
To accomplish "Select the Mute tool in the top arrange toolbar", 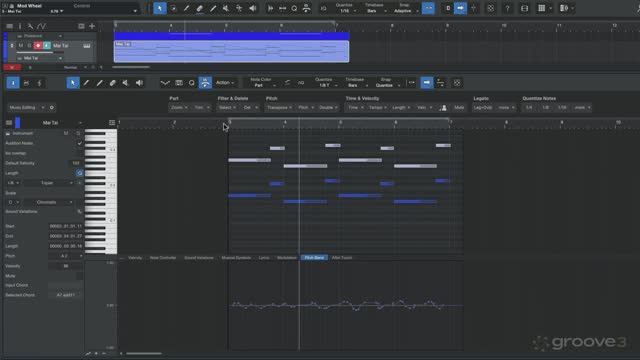I will coord(226,8).
